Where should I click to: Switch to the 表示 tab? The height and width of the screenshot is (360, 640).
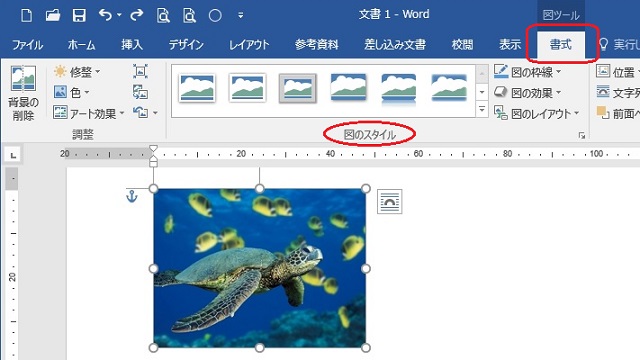[x=510, y=44]
